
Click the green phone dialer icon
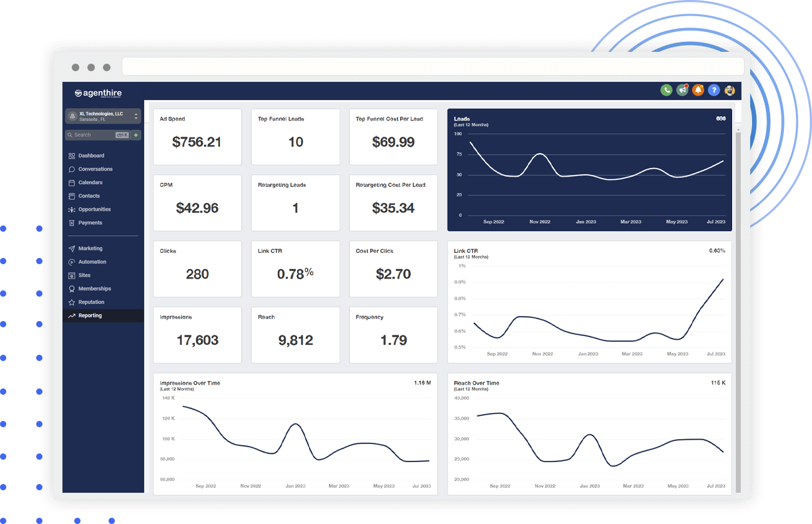[x=667, y=91]
